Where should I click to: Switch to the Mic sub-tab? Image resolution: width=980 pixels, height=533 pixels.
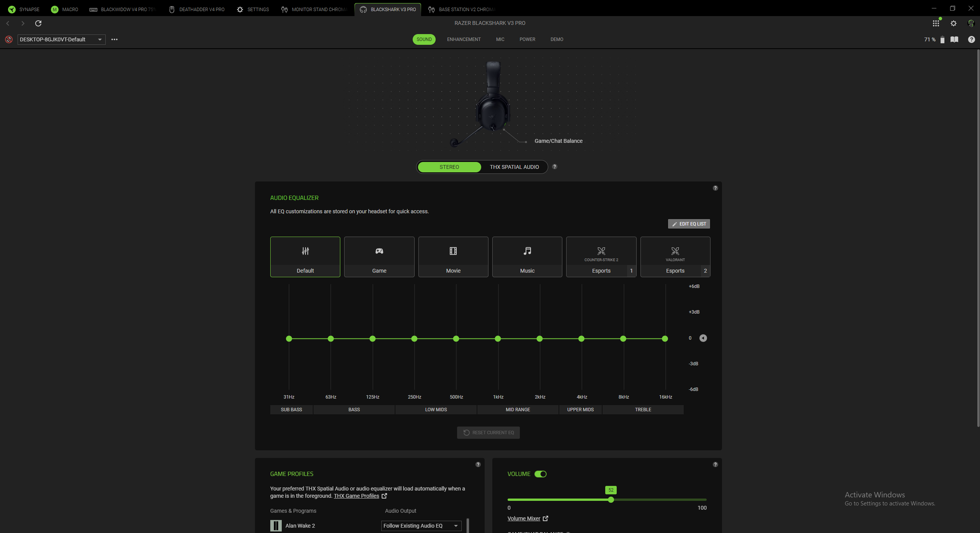[x=500, y=39]
